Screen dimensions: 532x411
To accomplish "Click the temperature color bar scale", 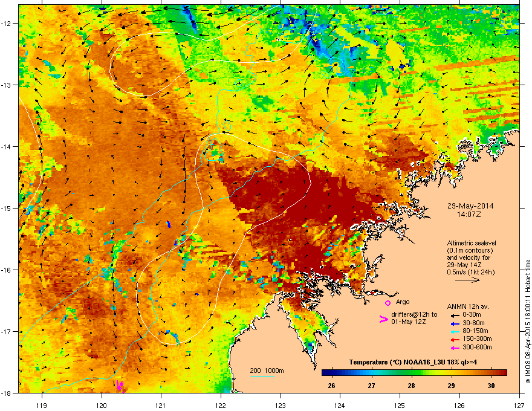I will tap(414, 373).
